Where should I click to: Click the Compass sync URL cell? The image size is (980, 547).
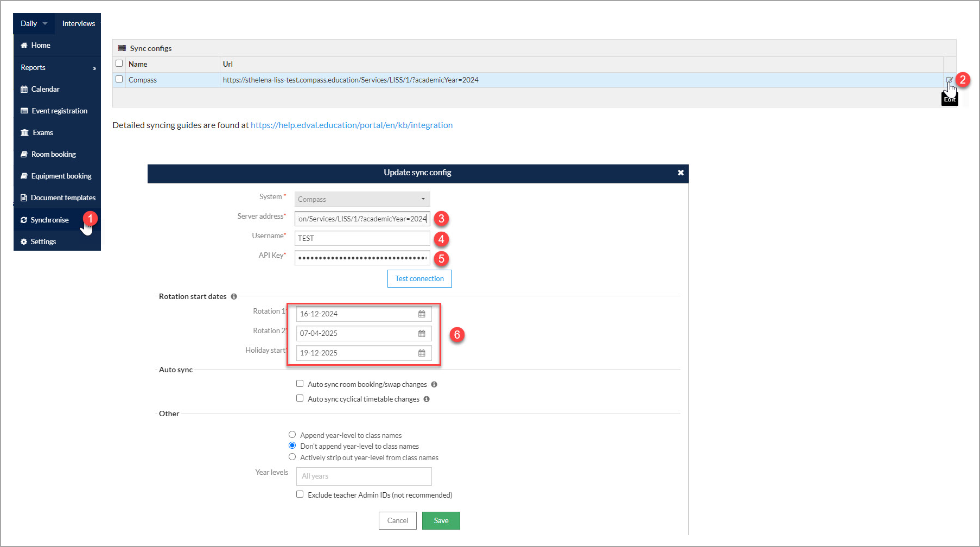[x=581, y=80]
